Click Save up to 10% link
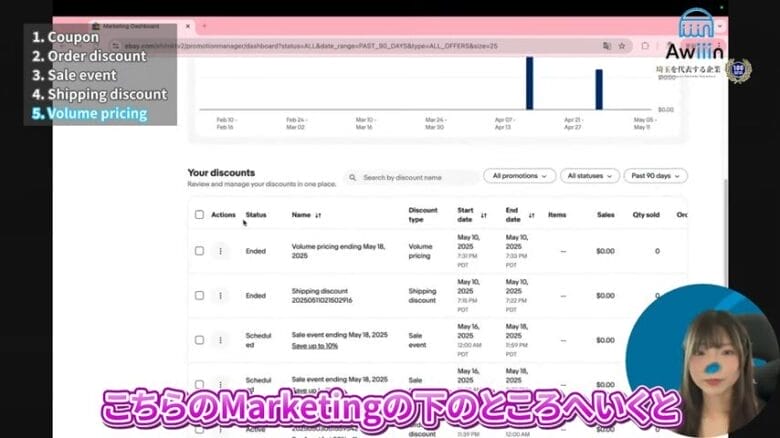Screen dimensions: 780x438 tap(314, 345)
